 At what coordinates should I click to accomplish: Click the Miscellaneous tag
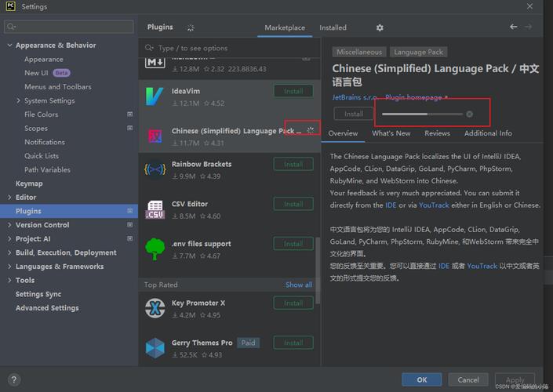tap(359, 52)
